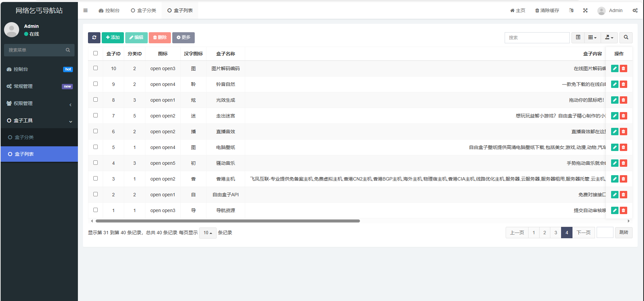Go to pagination page 2
Image resolution: width=644 pixels, height=301 pixels.
coord(545,233)
